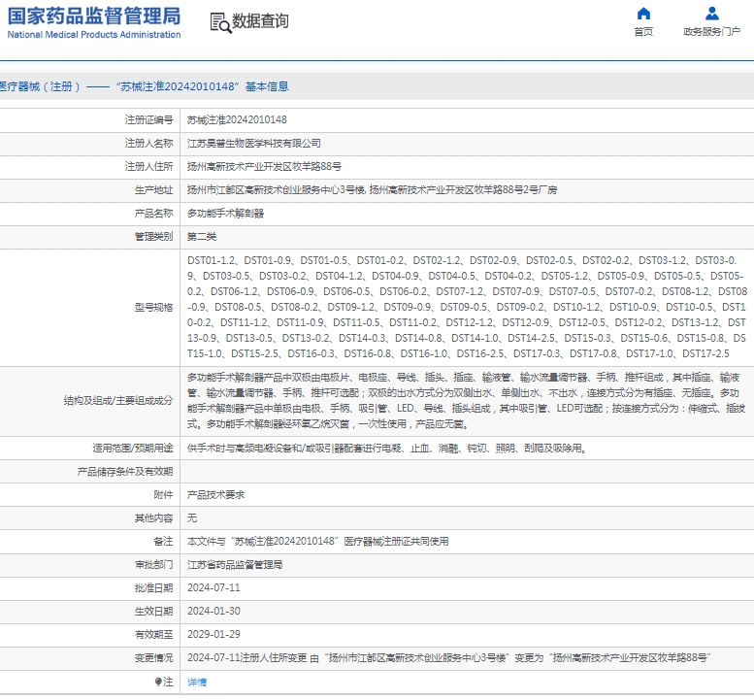This screenshot has height=700, width=754.
Task: Click the 数据查询 heading text
Action: 260,21
